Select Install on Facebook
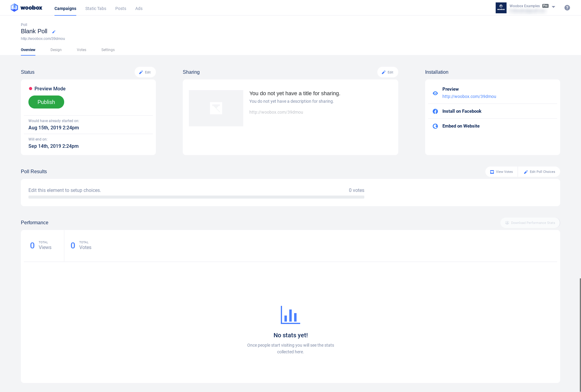Viewport: 581px width, 392px height. pos(462,111)
